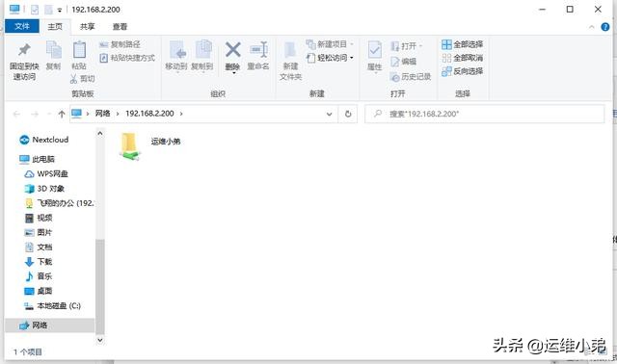Select Network (网络) in sidebar
The height and width of the screenshot is (364, 617).
50,325
